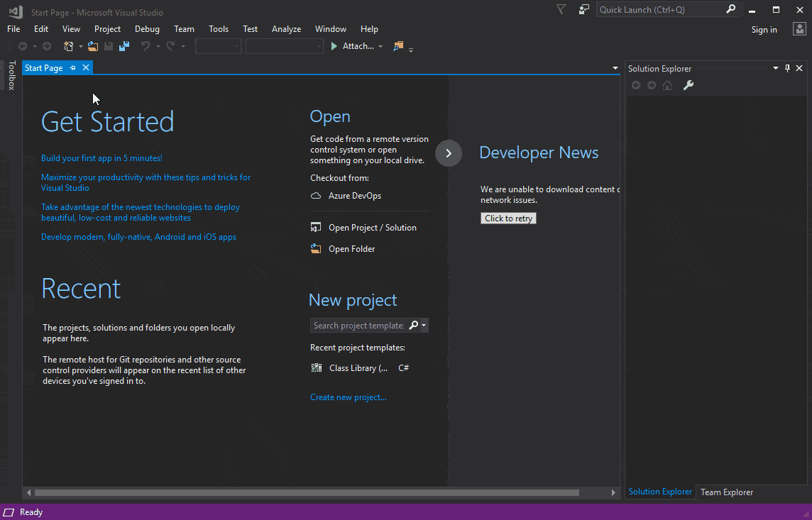Open the Analyze menu

coord(286,29)
